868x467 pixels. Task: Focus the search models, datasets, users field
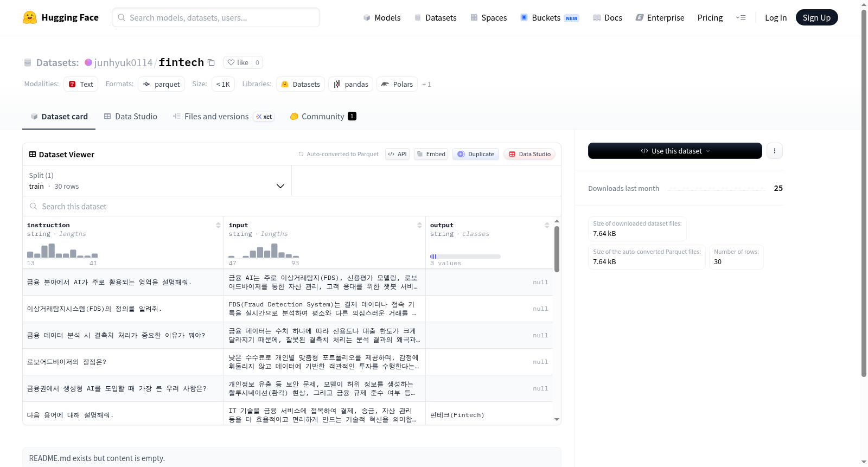216,17
